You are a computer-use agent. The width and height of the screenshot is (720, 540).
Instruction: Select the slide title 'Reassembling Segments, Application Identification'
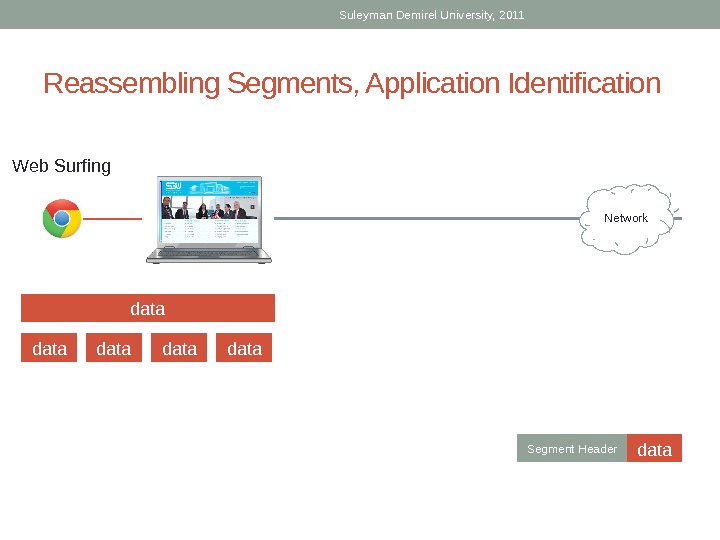click(352, 84)
